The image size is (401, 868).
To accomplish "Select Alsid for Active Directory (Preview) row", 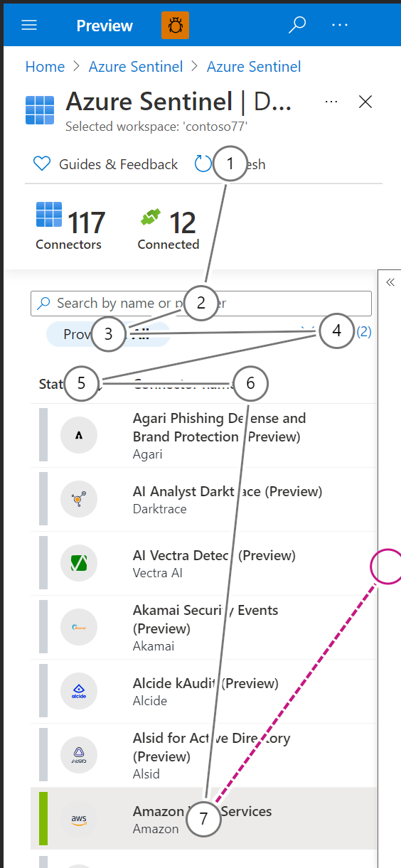I will (x=203, y=756).
